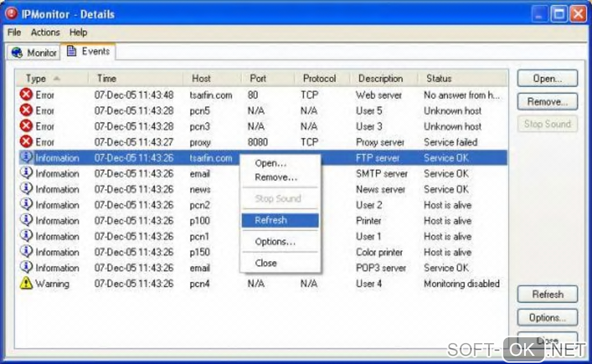Sort by the Type column header
This screenshot has width=592, height=364.
52,78
